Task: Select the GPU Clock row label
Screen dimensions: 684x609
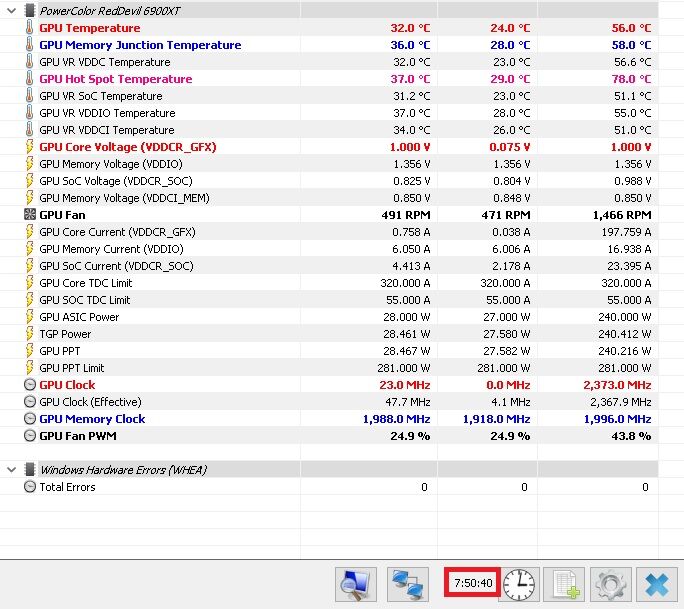Action: point(67,385)
